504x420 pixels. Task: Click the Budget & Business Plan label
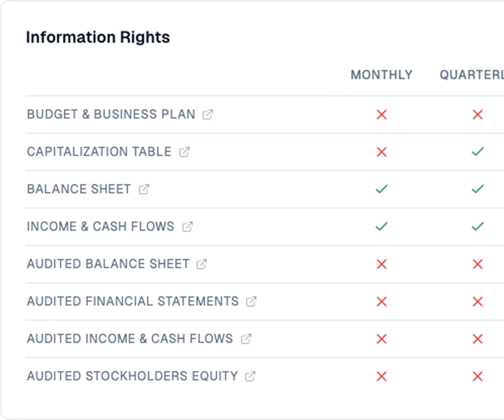coord(111,114)
